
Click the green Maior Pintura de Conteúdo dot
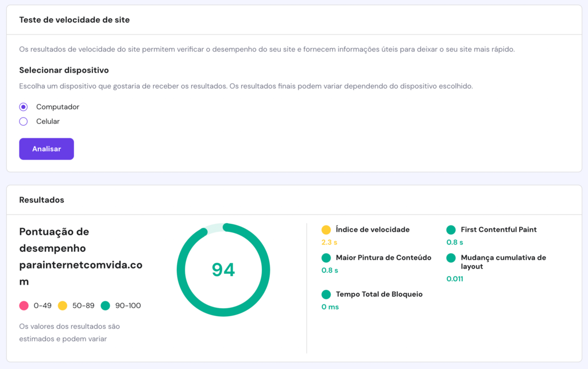326,258
